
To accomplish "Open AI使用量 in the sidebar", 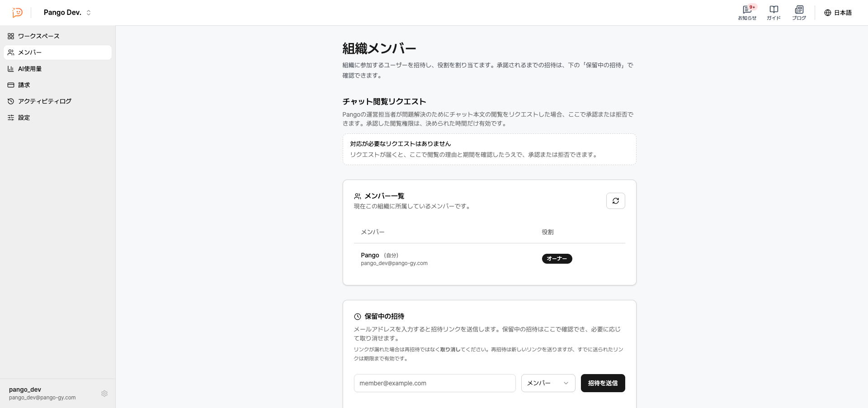I will (x=57, y=69).
